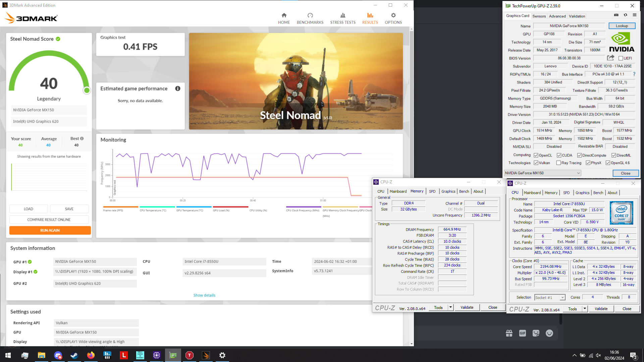Viewport: 644px width, 362px height.
Task: Click Validate in CPU-Z Memory window
Action: [x=467, y=307]
